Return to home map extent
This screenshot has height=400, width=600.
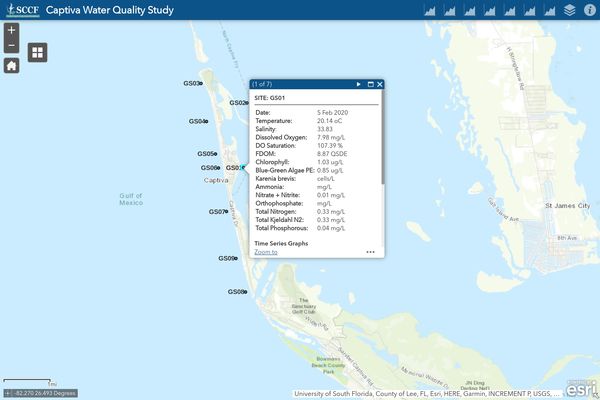[x=11, y=65]
